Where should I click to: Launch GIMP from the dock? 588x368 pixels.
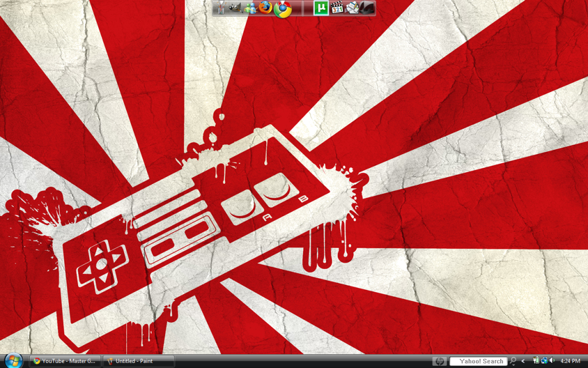tap(235, 8)
